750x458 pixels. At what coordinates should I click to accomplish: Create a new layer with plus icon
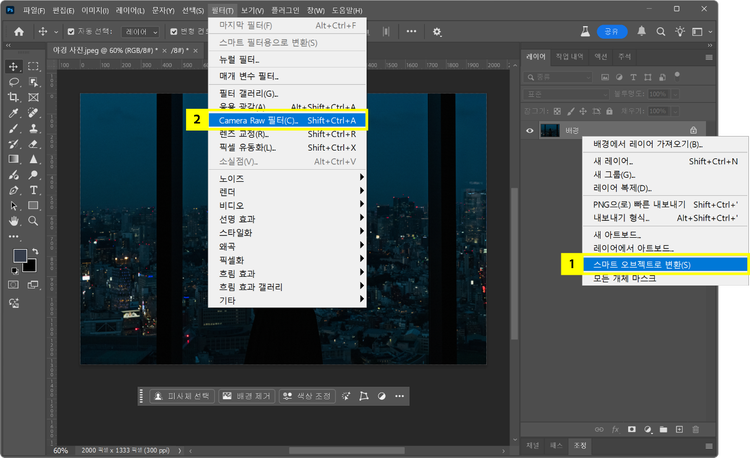point(679,429)
